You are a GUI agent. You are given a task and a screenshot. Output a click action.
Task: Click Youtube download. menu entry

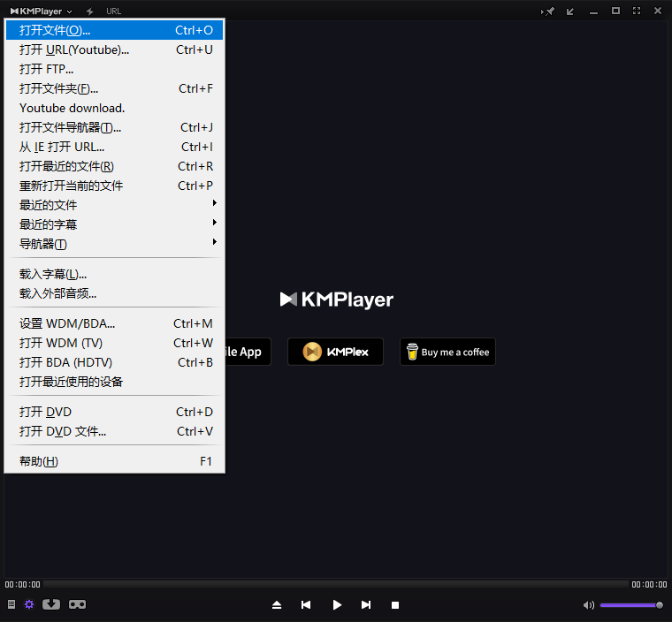(x=114, y=108)
